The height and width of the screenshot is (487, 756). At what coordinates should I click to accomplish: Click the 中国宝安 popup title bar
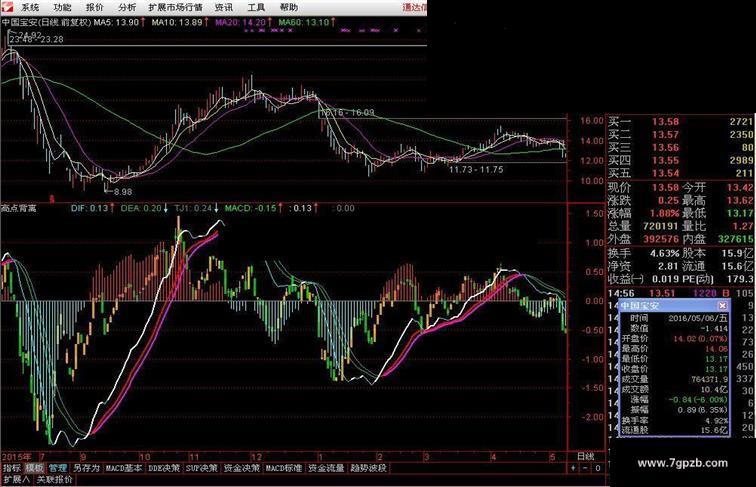pos(674,306)
